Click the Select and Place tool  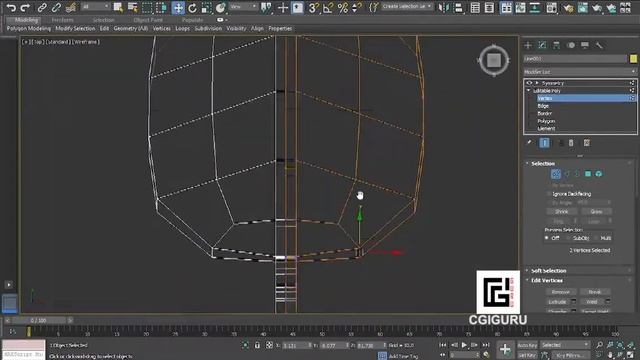(221, 7)
